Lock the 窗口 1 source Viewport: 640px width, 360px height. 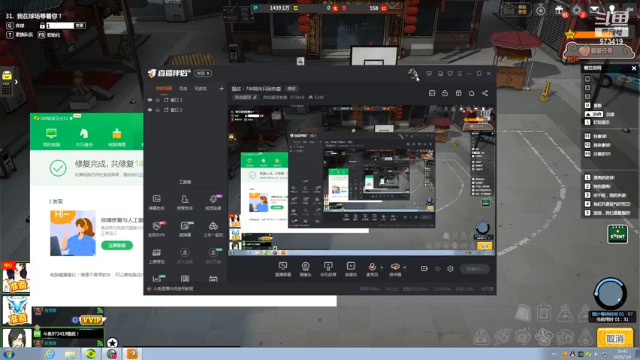158,100
